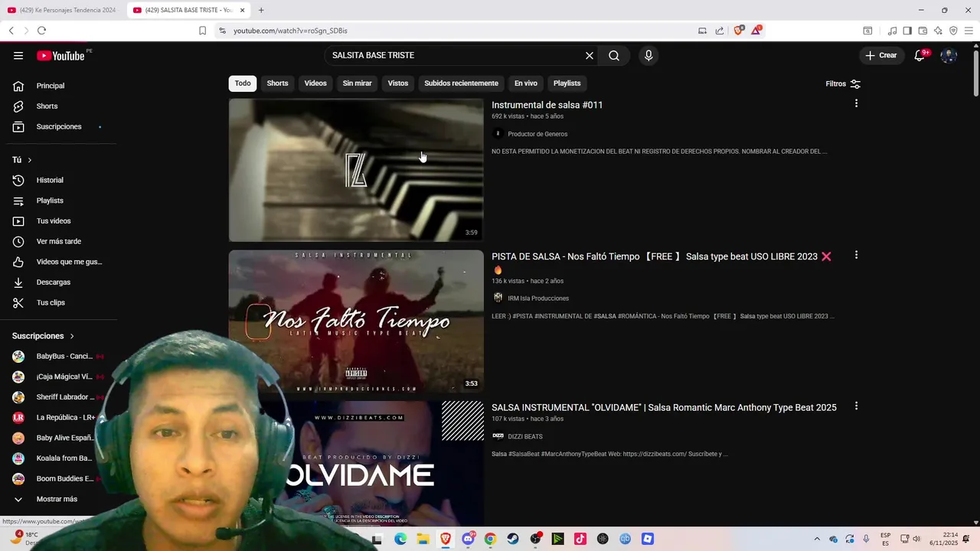Select the Sin mirar filter chip
The image size is (980, 551).
(x=357, y=83)
